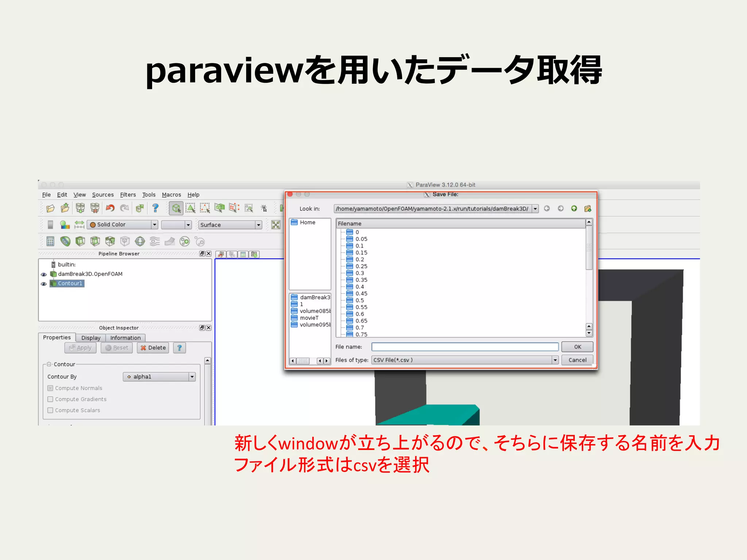747x560 pixels.
Task: Select the Select Points Through tool
Action: pyautogui.click(x=234, y=208)
